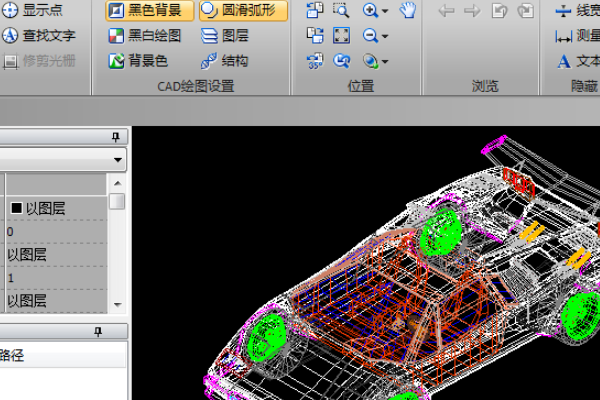Pin the upper properties panel
The image size is (600, 400).
pos(116,136)
